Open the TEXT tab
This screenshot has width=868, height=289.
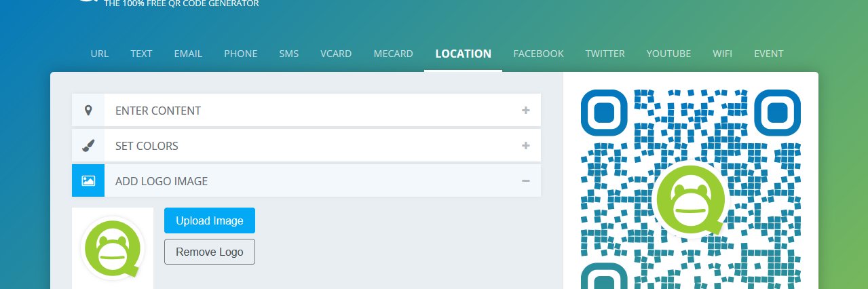tap(141, 54)
